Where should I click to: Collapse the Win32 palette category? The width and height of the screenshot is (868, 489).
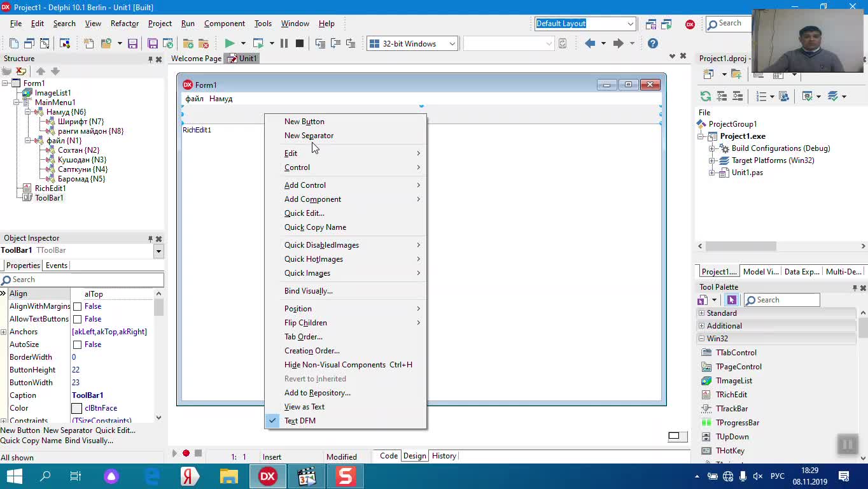click(x=702, y=339)
